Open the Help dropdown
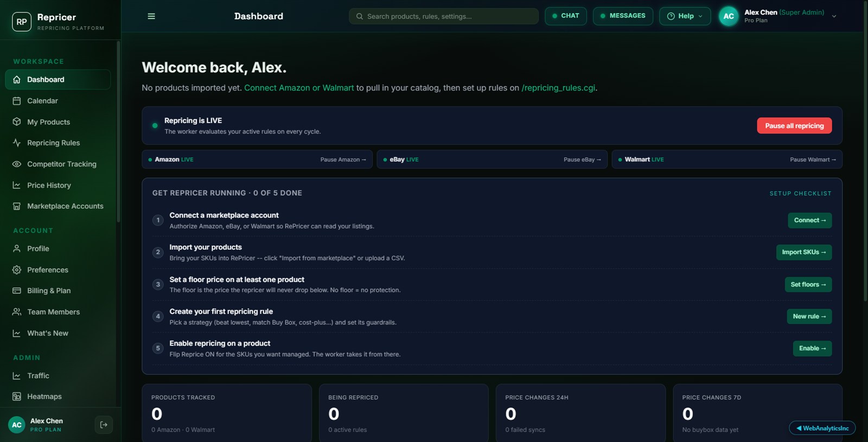 pos(685,16)
